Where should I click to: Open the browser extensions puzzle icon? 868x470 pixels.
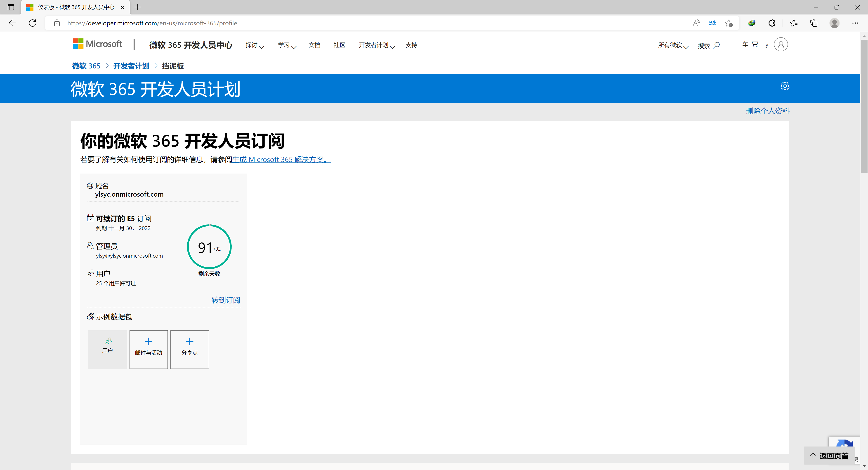point(772,23)
